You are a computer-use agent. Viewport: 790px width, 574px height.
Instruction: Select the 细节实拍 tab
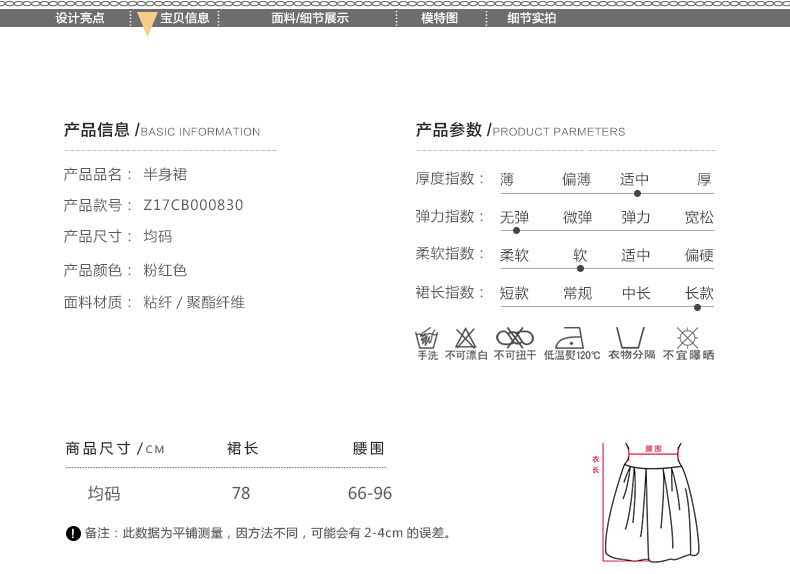pos(532,18)
